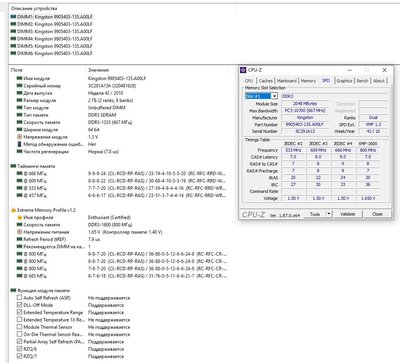400x363 pixels.
Task: Toggle the On-Die Thermal Sensor Readout checkbox
Action: pyautogui.click(x=19, y=334)
